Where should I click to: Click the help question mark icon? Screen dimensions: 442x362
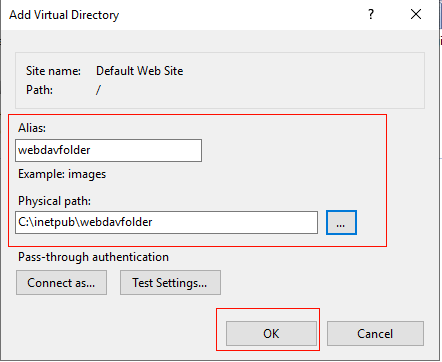371,14
